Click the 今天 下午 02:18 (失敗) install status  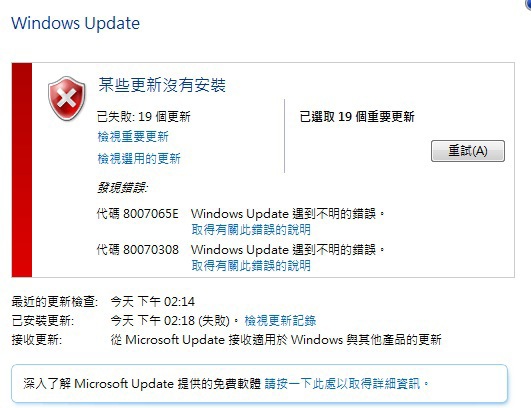pos(170,320)
